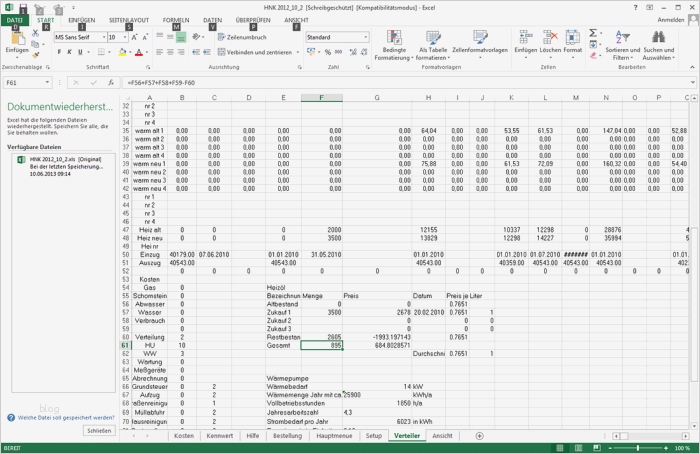Screen dimensions: 700x454
Task: Open the Standard number format dropdown
Action: (366, 37)
